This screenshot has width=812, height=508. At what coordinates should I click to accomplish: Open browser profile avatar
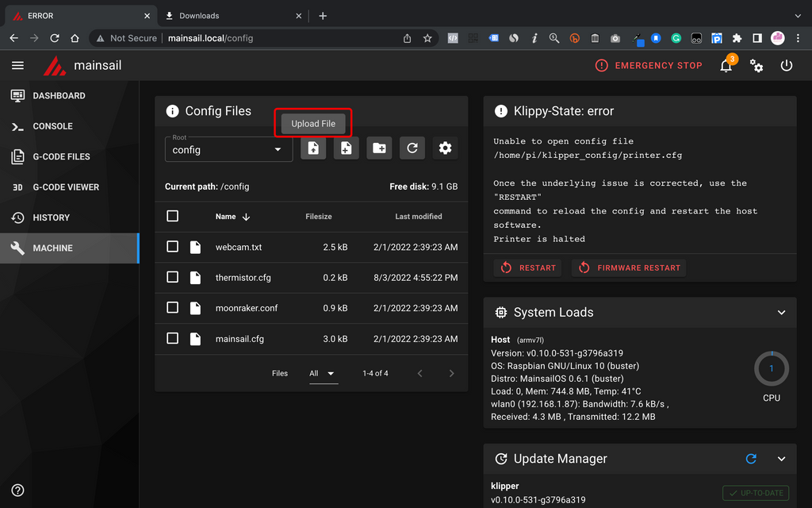pos(777,38)
